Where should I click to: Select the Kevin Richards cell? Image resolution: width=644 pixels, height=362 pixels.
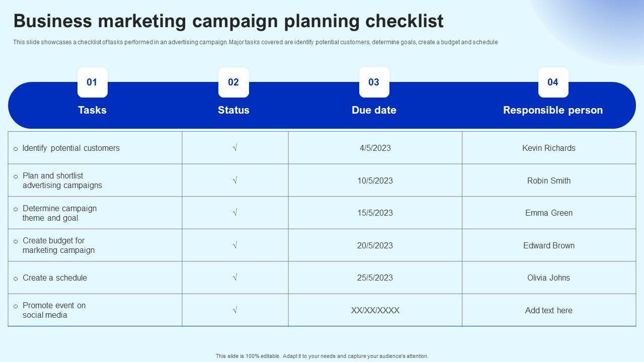[x=548, y=148]
